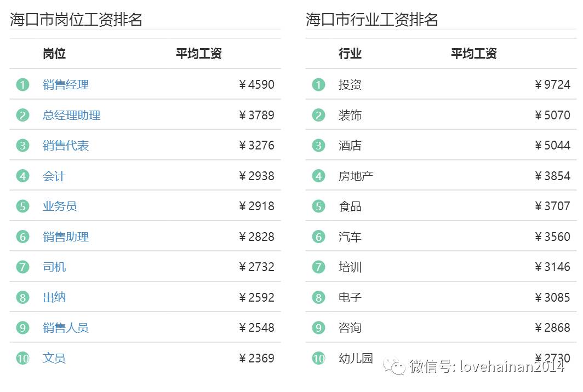Select the 出纳 position entry

[54, 297]
